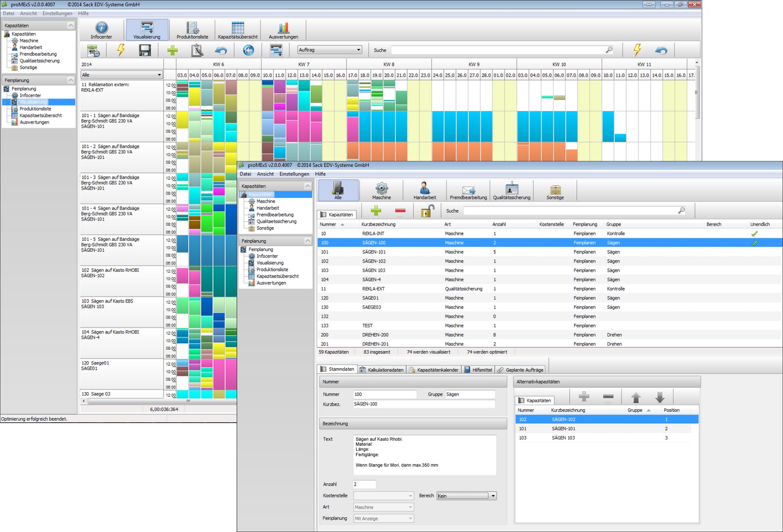Collapse the Feinplanung panel in front window
The height and width of the screenshot is (532, 783).
coord(307,241)
